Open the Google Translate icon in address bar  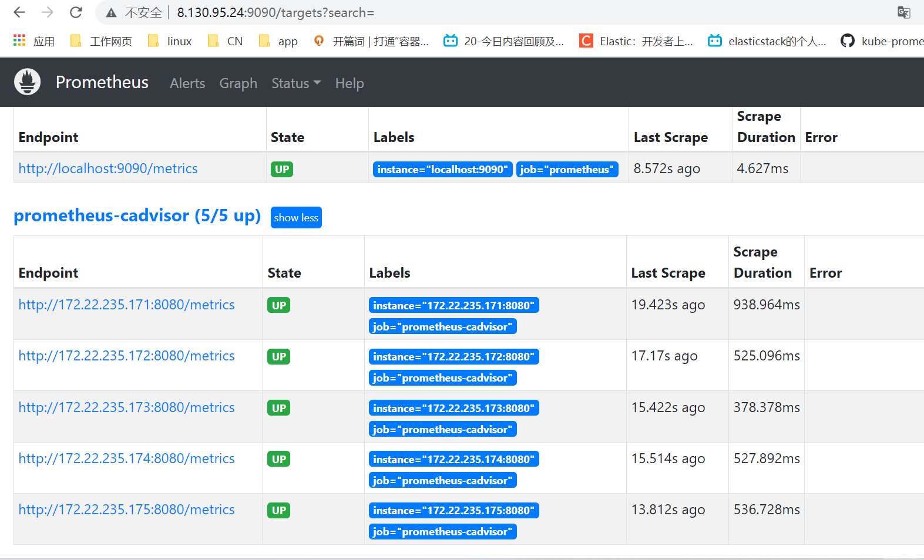coord(903,12)
